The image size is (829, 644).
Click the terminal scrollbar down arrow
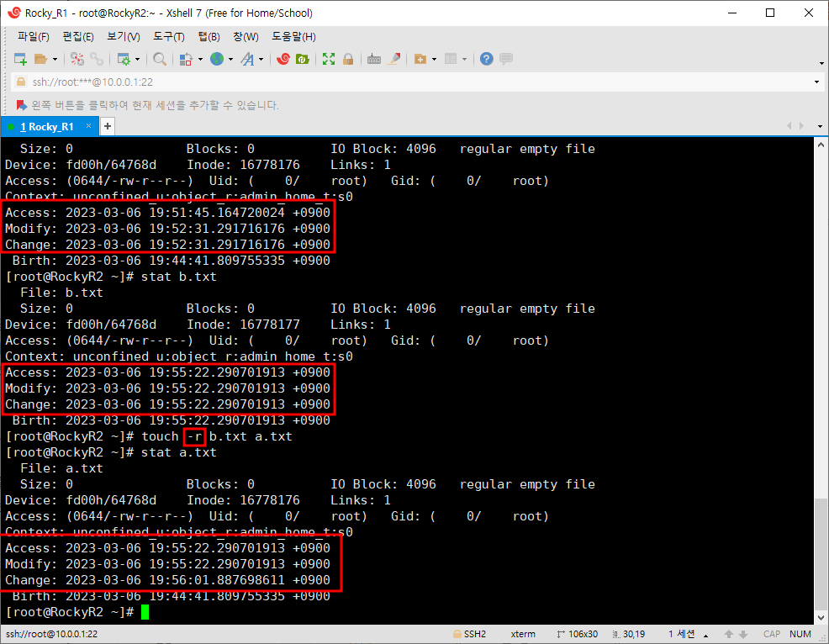coord(821,618)
